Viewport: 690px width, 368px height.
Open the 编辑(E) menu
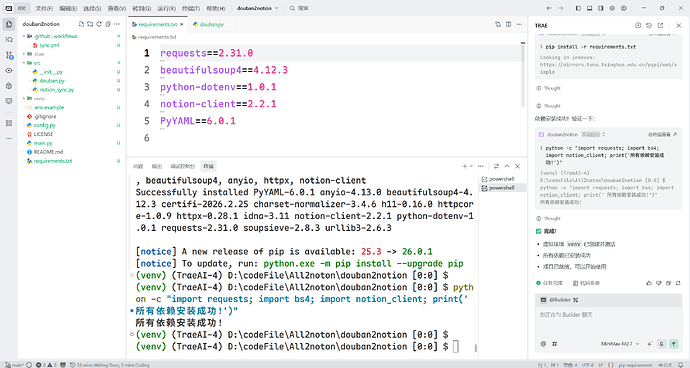pyautogui.click(x=68, y=8)
